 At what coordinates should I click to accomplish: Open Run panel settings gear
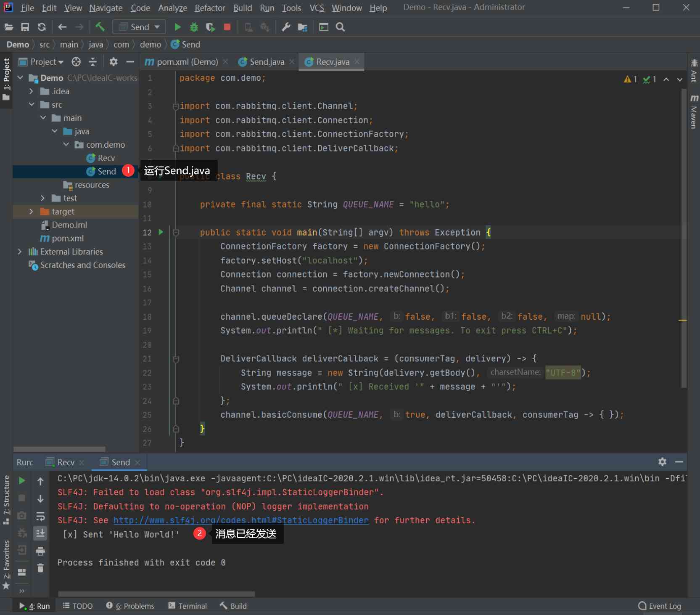coord(663,462)
